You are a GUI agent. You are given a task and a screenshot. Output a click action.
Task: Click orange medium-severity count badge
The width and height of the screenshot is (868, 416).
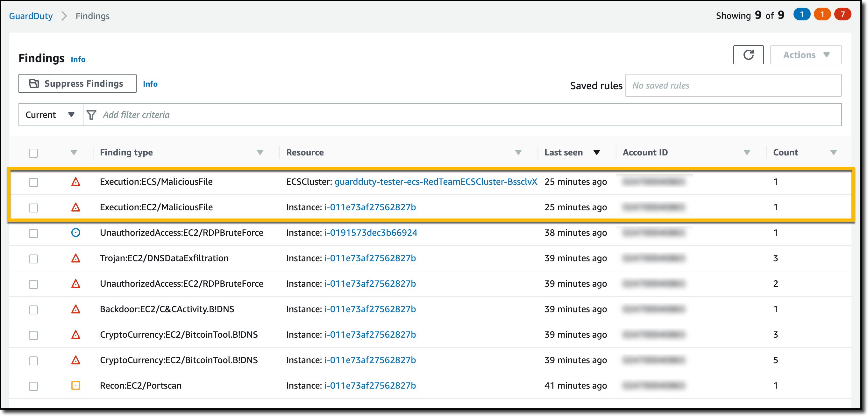822,15
